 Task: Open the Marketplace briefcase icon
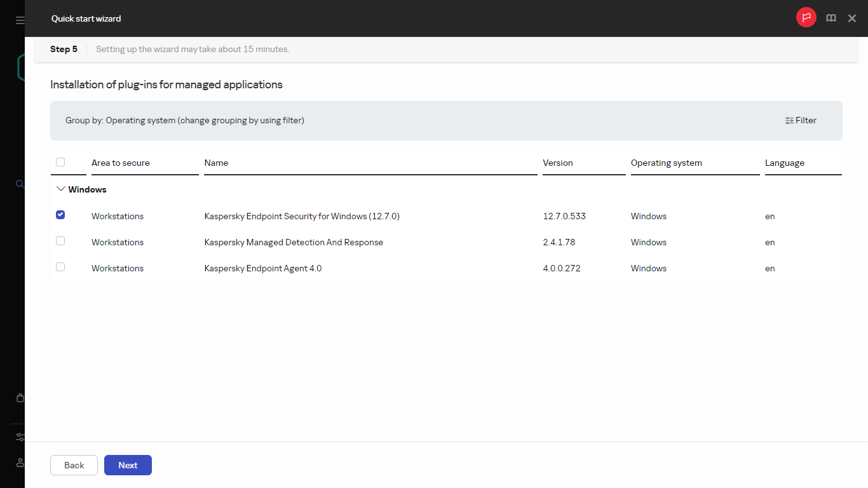[20, 397]
